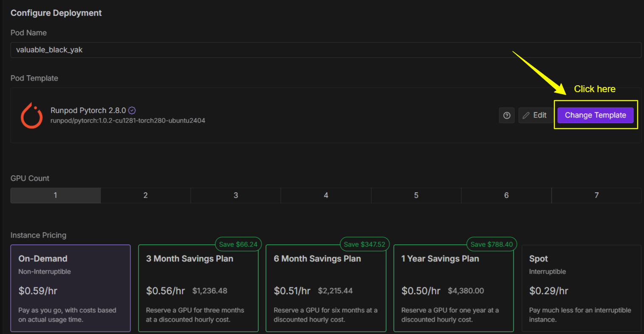Choose the Spot interruptible pricing option

click(x=581, y=288)
